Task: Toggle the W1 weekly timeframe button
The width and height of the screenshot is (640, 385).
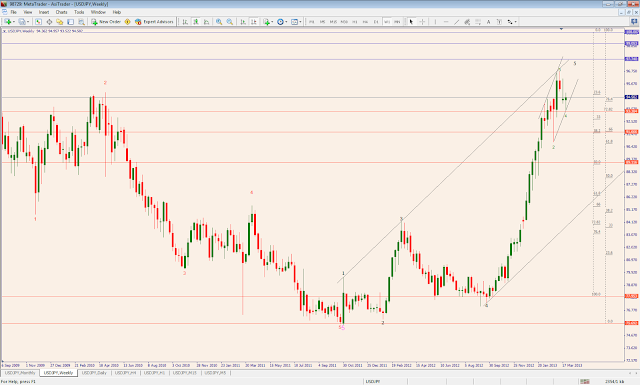Action: pyautogui.click(x=387, y=22)
